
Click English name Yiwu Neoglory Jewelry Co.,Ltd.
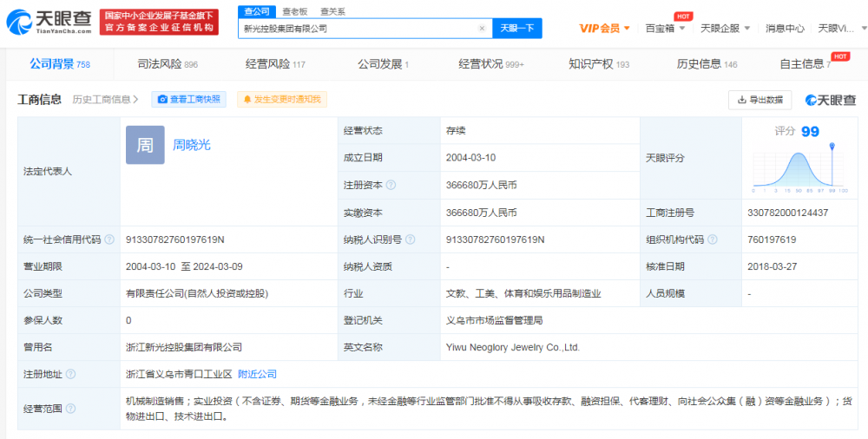[513, 348]
